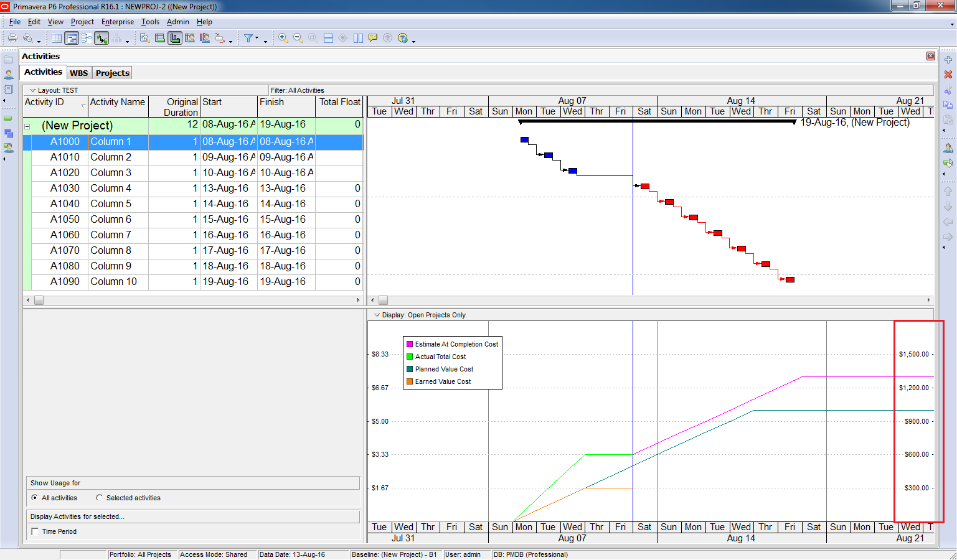The width and height of the screenshot is (957, 560).
Task: Zoom out using the magnifier-minus icon
Action: [x=298, y=38]
